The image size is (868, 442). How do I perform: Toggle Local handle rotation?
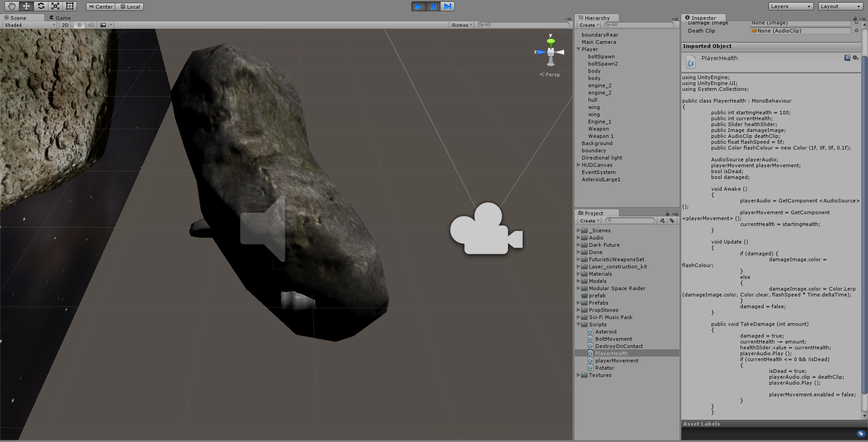coord(130,7)
